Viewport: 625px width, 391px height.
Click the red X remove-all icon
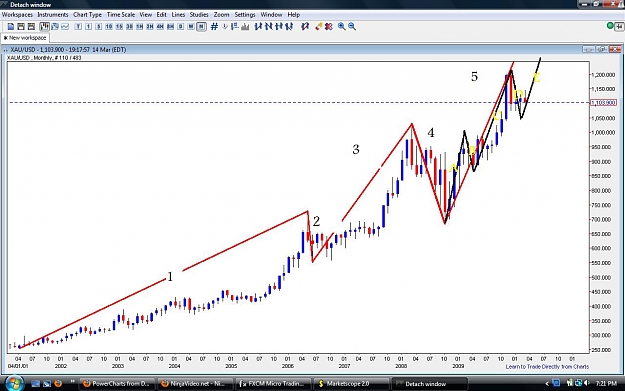coord(328,27)
